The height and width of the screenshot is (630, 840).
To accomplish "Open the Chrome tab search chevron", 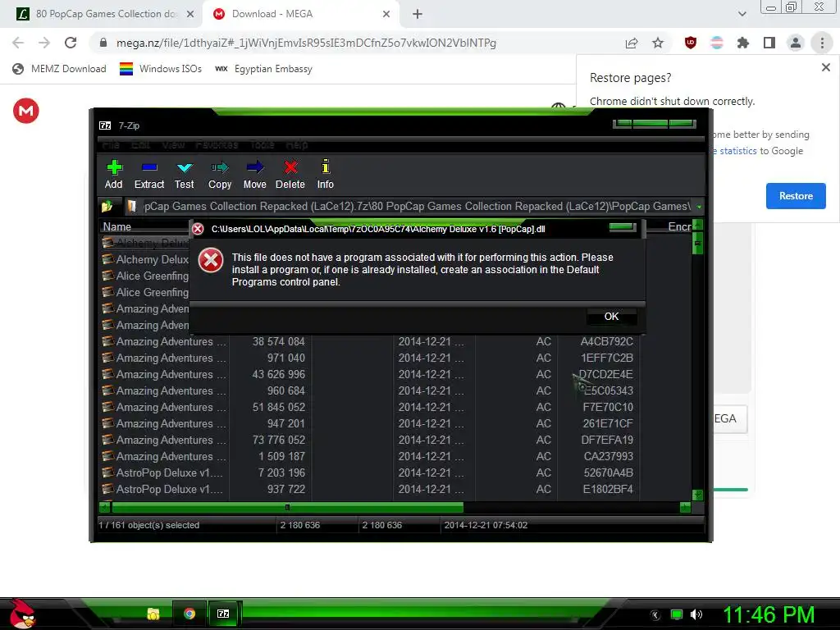I will tap(742, 14).
